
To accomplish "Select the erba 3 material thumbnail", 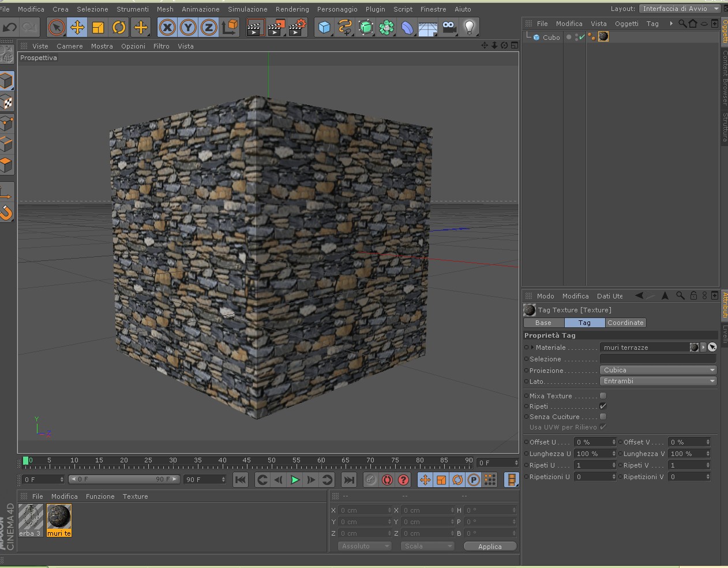I will pyautogui.click(x=31, y=517).
